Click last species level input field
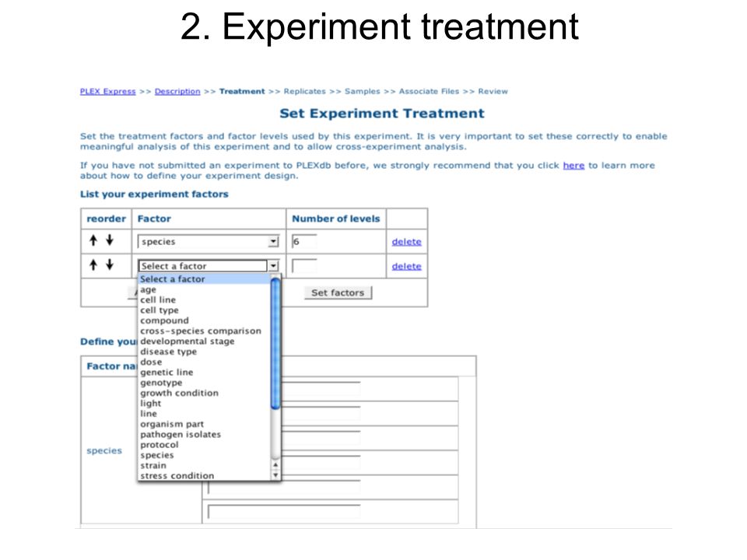The height and width of the screenshot is (560, 747). click(x=284, y=512)
